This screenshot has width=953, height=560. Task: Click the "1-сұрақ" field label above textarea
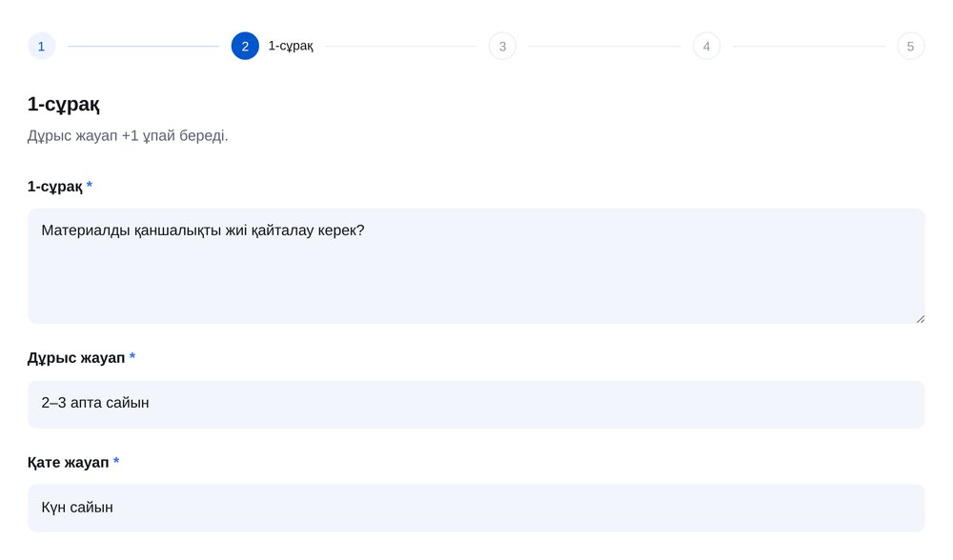(54, 187)
